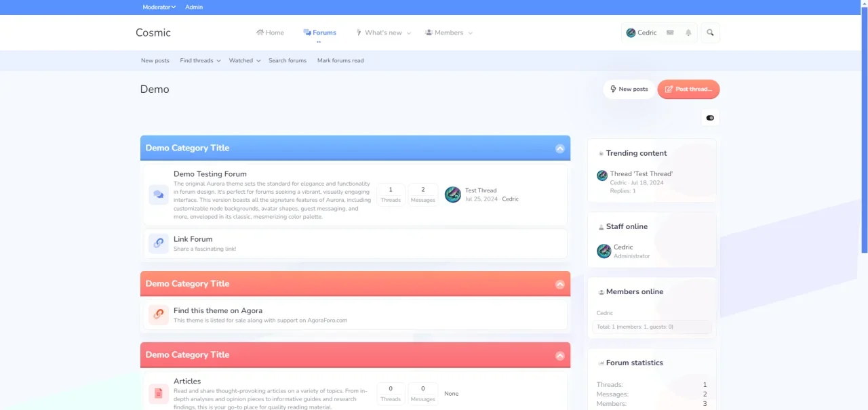Screen dimensions: 868x410
Task: Click the page vertical scrollbar
Action: (x=864, y=136)
